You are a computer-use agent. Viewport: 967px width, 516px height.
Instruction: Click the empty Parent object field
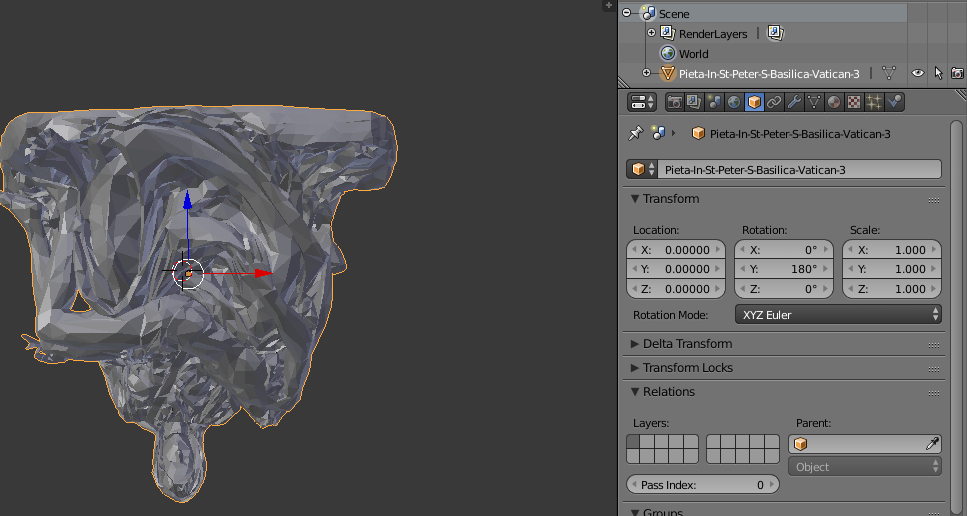coord(865,444)
